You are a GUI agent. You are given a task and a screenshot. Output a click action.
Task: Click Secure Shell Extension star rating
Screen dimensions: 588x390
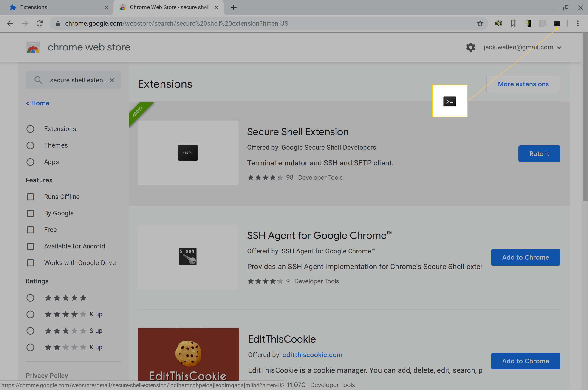coord(265,178)
